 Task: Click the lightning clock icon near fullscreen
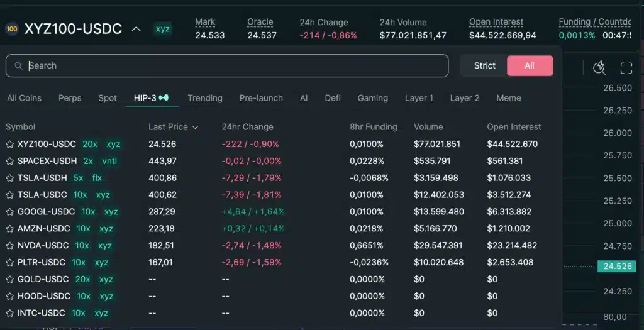(x=599, y=68)
